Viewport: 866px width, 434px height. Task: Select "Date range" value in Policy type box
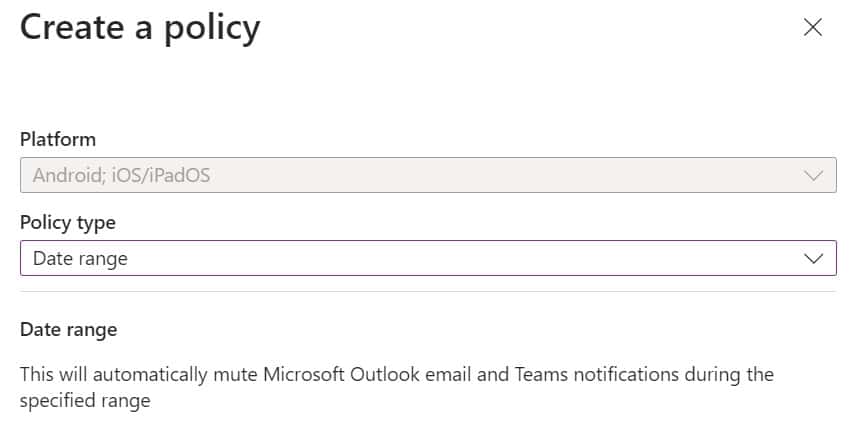coord(80,258)
